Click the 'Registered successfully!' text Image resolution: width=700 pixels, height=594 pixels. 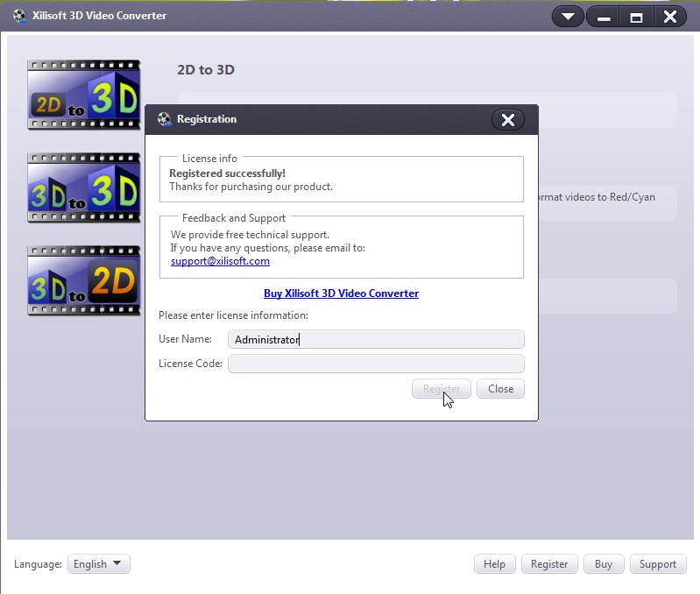point(227,173)
